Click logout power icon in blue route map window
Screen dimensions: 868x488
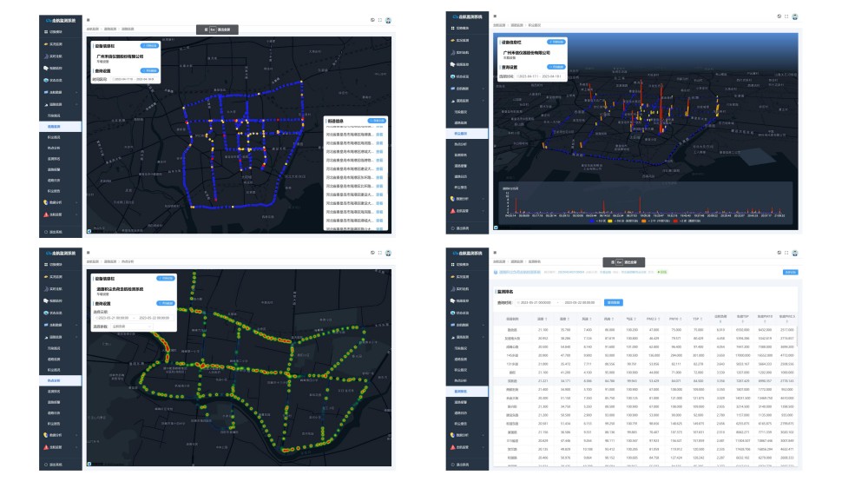[x=46, y=232]
